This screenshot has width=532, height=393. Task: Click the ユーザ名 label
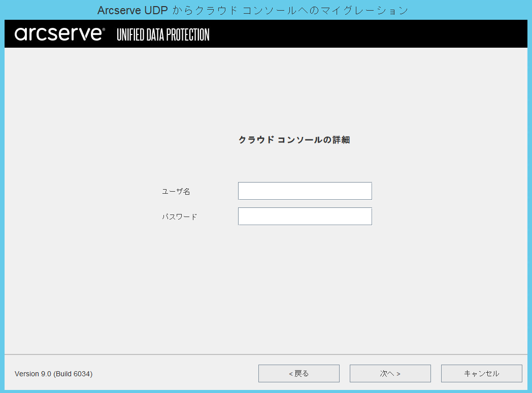176,191
